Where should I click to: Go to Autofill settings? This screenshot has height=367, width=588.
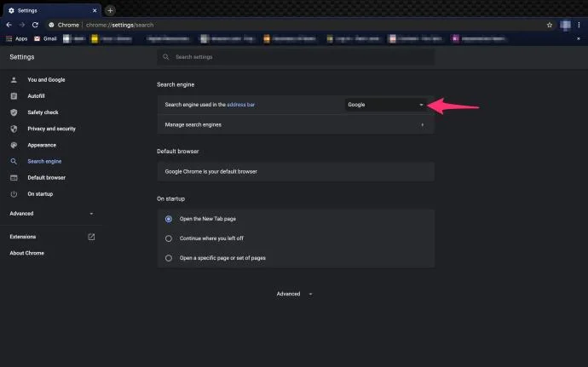click(x=36, y=96)
